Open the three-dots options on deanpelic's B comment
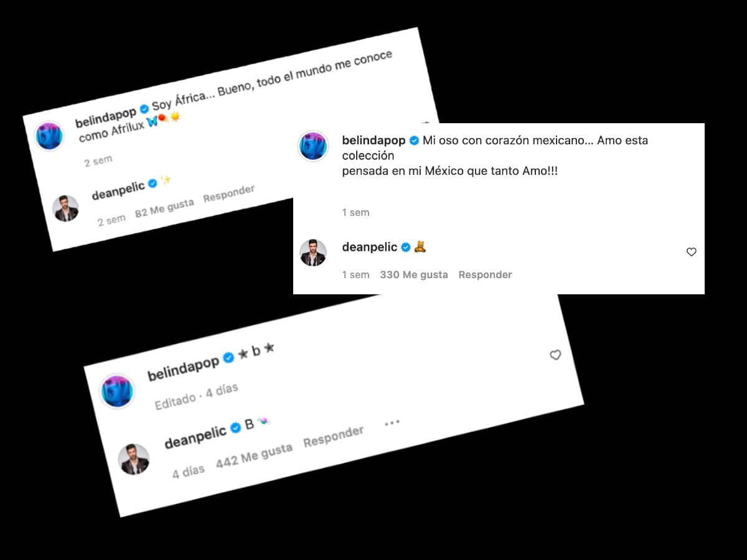747x560 pixels. (391, 423)
